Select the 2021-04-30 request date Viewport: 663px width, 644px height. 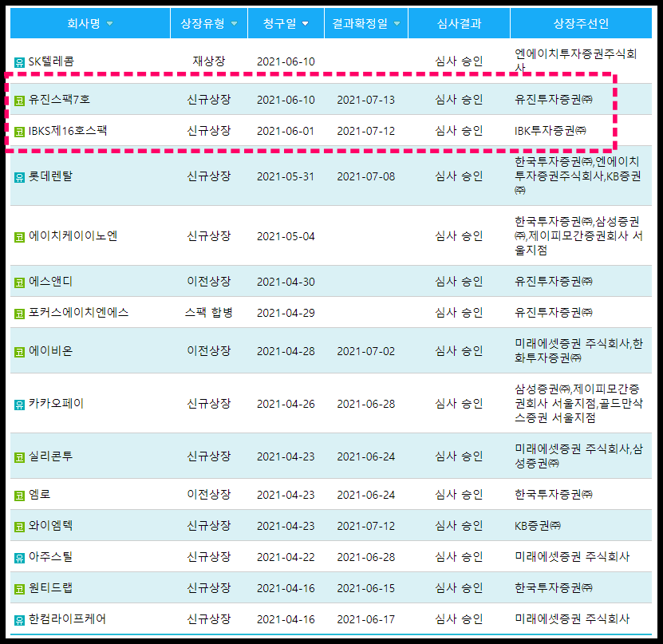pyautogui.click(x=286, y=282)
